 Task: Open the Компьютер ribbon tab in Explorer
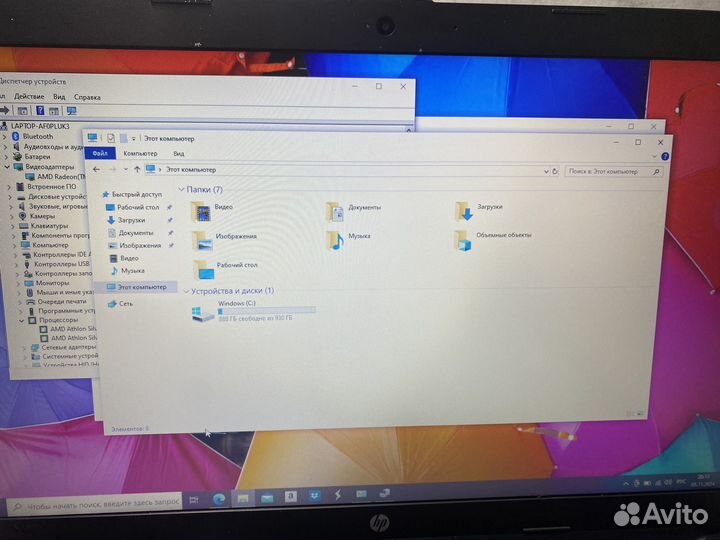141,153
